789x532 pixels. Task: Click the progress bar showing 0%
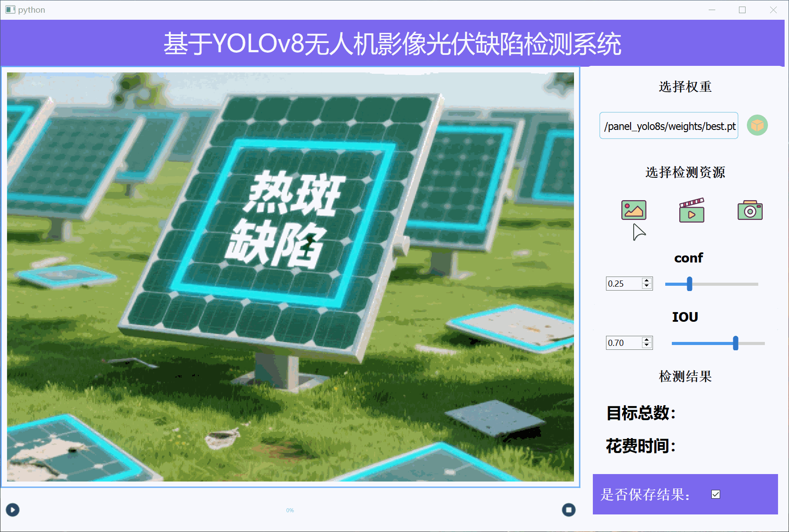click(290, 510)
